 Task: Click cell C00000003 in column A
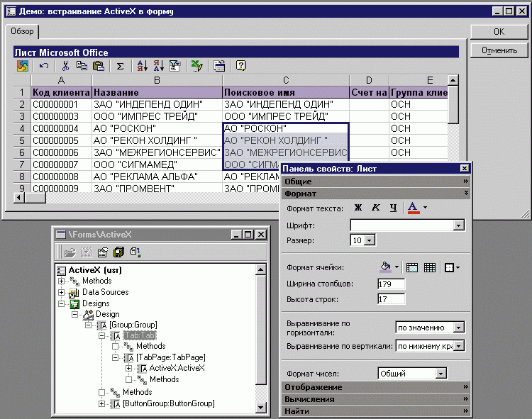62,116
